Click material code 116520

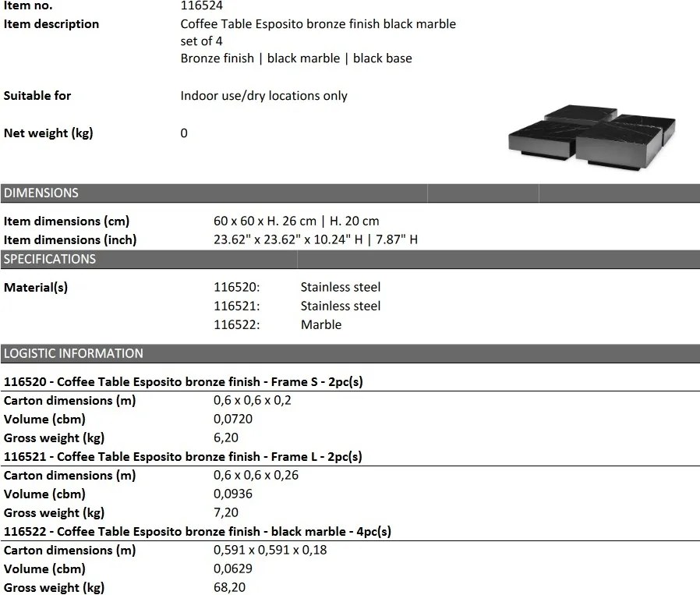pos(236,288)
